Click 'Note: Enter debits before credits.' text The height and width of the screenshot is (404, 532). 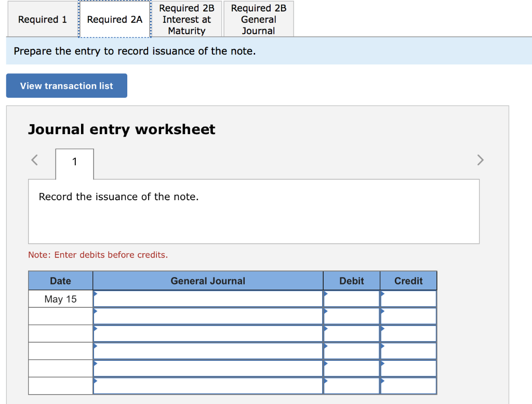(x=98, y=255)
